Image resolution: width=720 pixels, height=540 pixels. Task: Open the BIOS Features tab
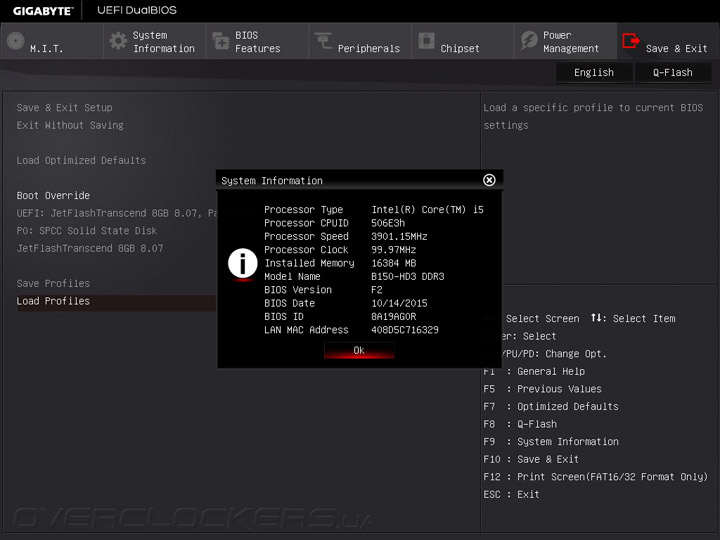click(257, 41)
